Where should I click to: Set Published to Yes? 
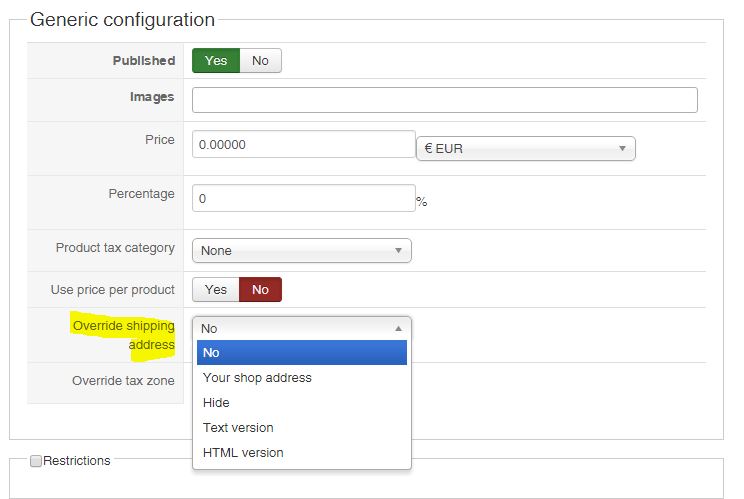216,61
